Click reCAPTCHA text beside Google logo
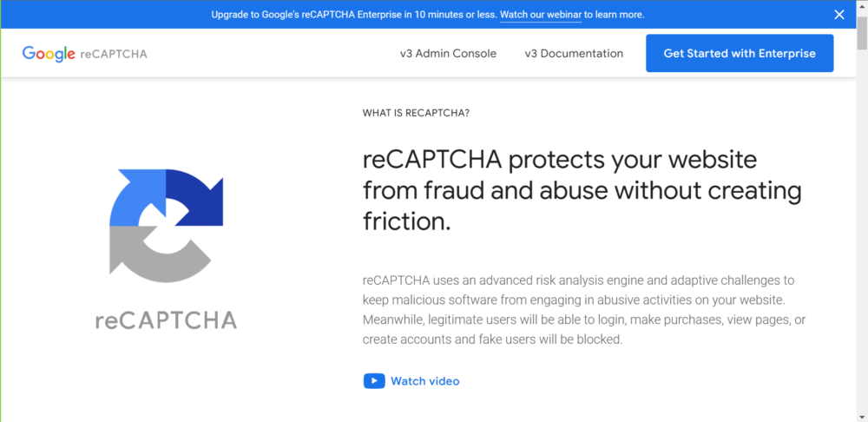The image size is (868, 422). pyautogui.click(x=114, y=55)
